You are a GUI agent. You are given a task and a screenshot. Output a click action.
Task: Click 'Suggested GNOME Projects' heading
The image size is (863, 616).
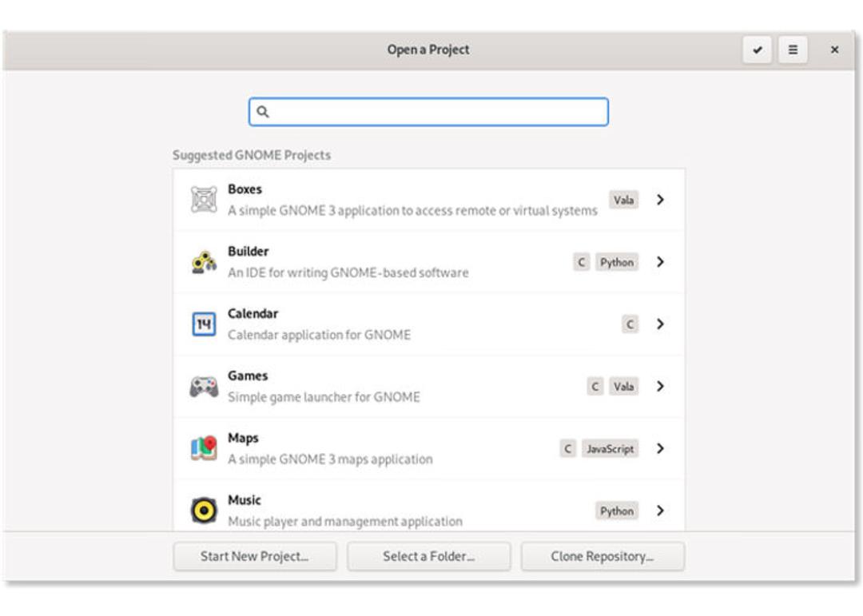[x=252, y=155]
